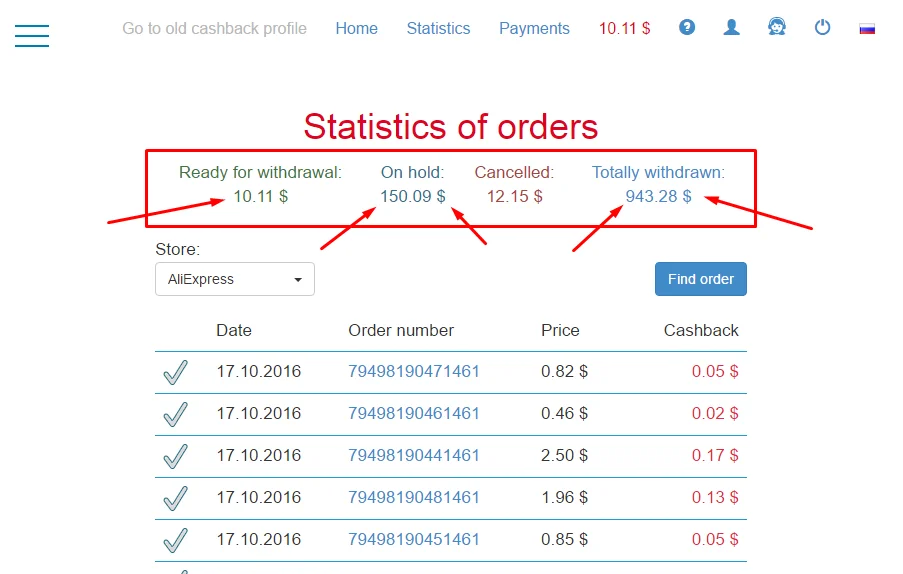
Task: Click the Cashback column header
Action: tap(701, 330)
